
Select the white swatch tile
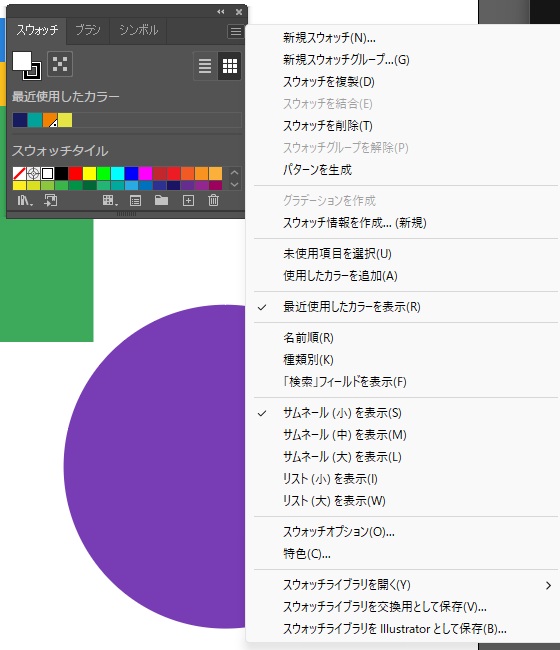click(x=47, y=173)
